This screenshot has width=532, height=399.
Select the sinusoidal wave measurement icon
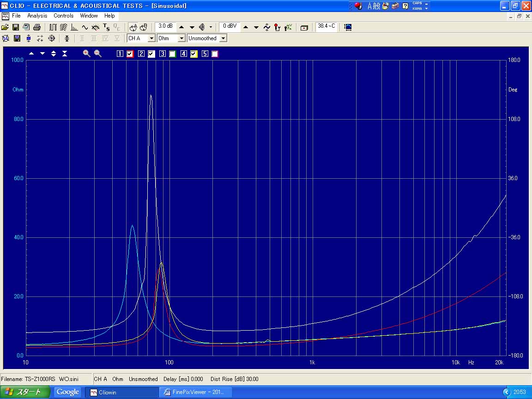pyautogui.click(x=85, y=27)
